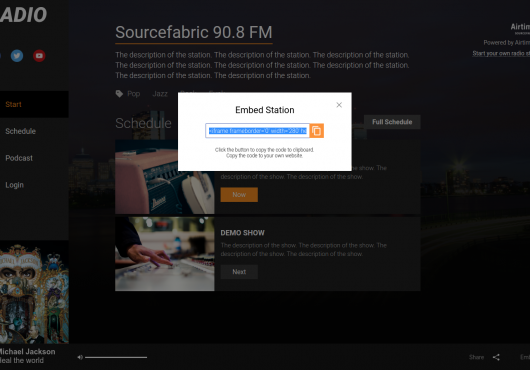Click the orange Now button

pyautogui.click(x=239, y=195)
